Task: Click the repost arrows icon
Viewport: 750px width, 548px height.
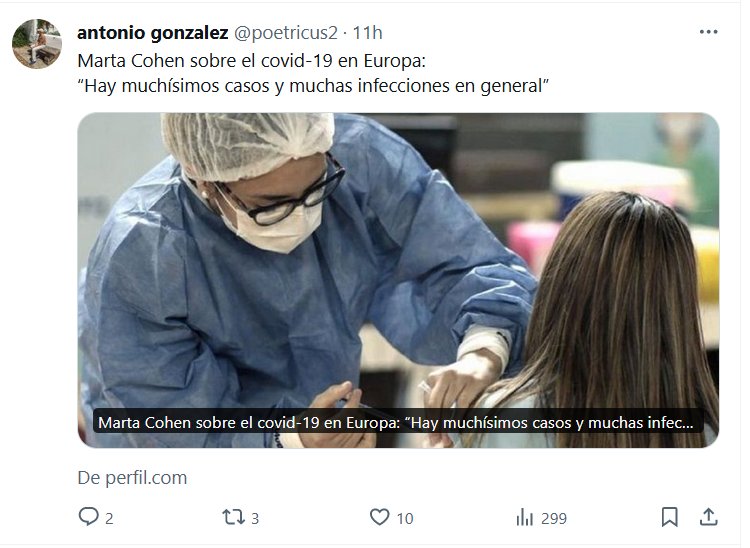Action: (x=233, y=517)
